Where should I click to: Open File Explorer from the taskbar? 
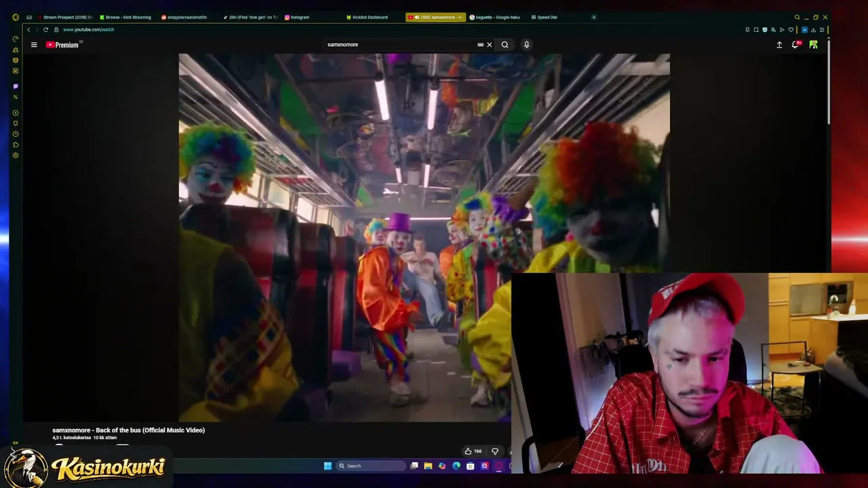[428, 466]
